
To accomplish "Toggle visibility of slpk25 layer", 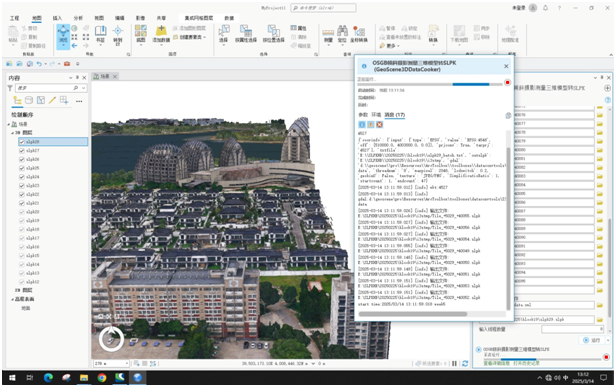I will (x=22, y=168).
